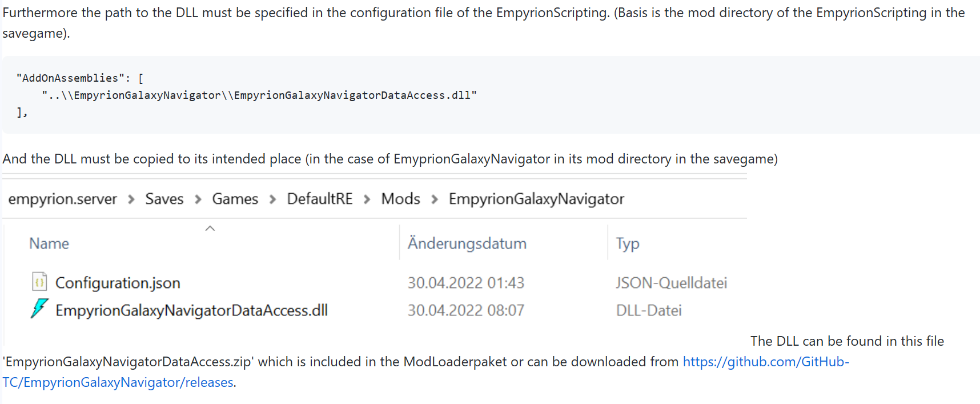Image resolution: width=980 pixels, height=404 pixels.
Task: Click the Configuration.json file icon
Action: 39,282
